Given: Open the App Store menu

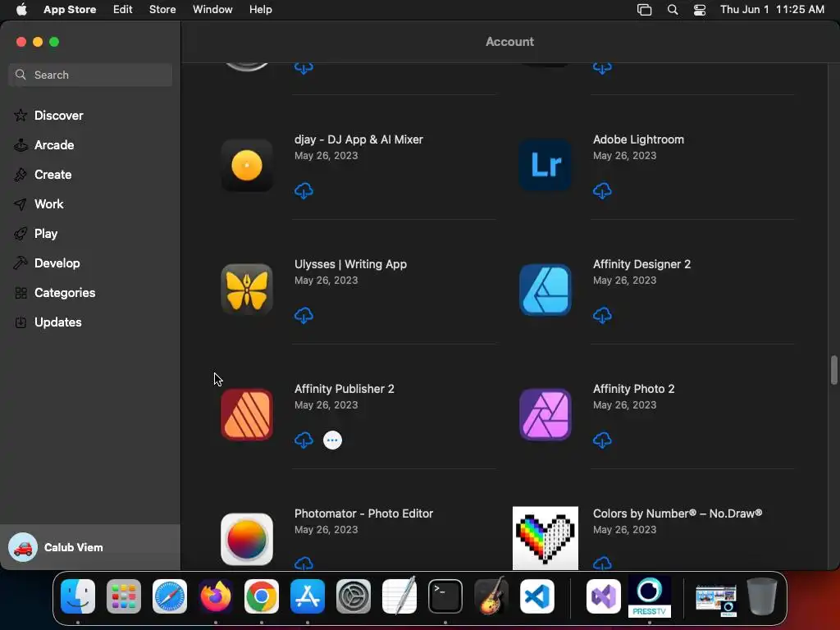Looking at the screenshot, I should click(70, 9).
